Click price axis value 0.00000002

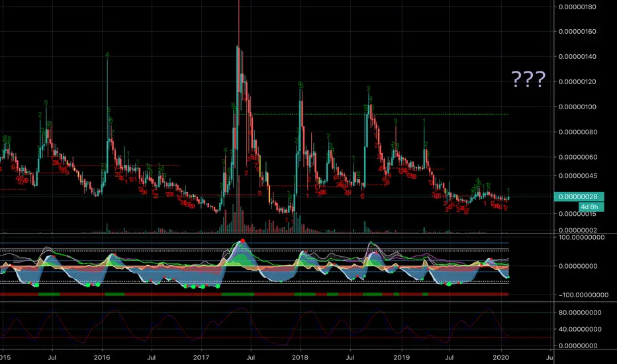pos(577,230)
